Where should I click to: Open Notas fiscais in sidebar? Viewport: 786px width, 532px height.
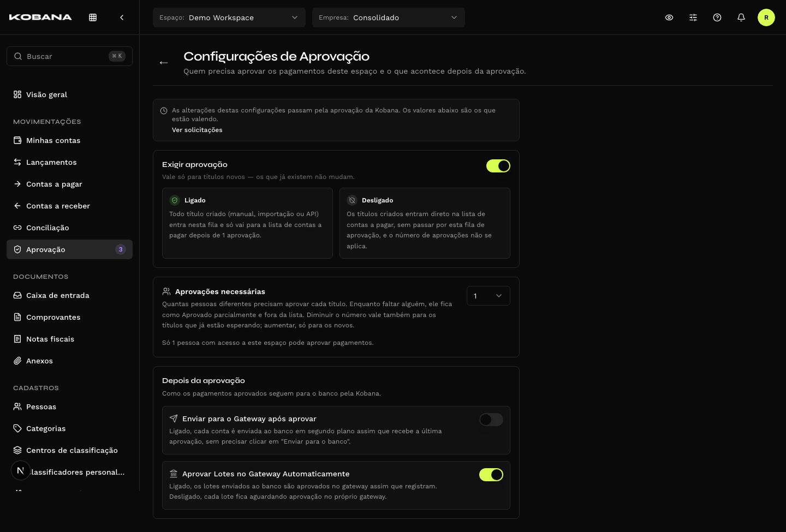69,339
